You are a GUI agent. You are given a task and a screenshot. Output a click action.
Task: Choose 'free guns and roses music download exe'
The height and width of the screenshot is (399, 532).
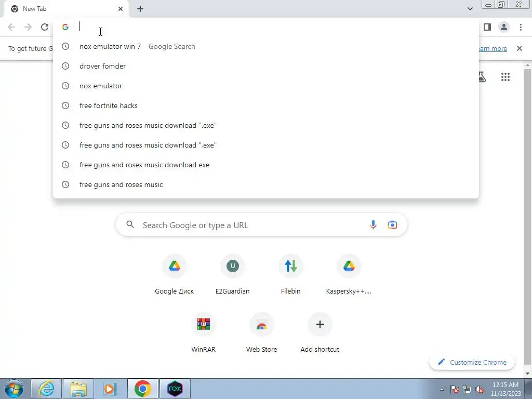tap(266, 165)
